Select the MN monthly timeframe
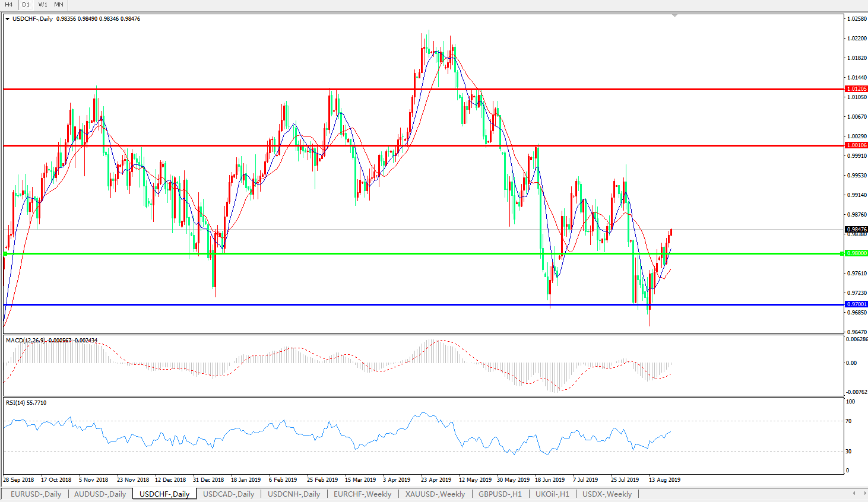The image size is (868, 502). tap(59, 5)
